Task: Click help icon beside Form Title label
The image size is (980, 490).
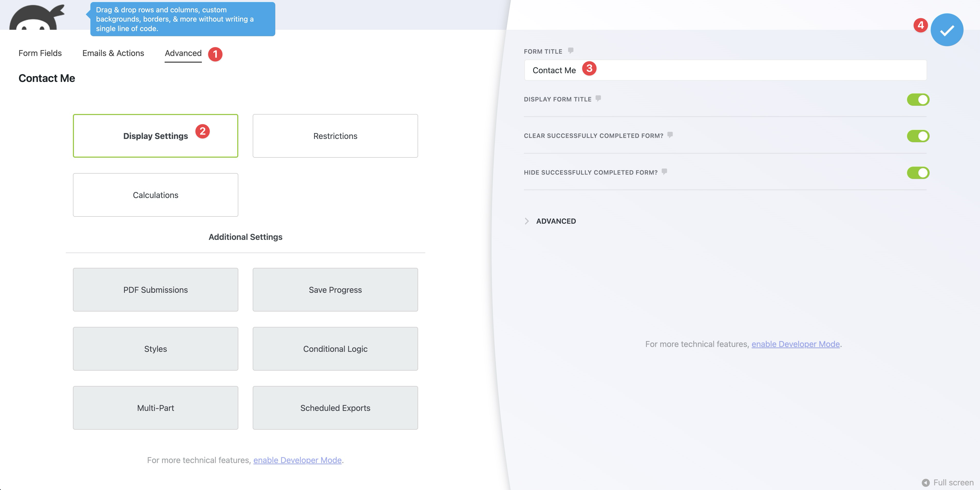Action: (570, 51)
